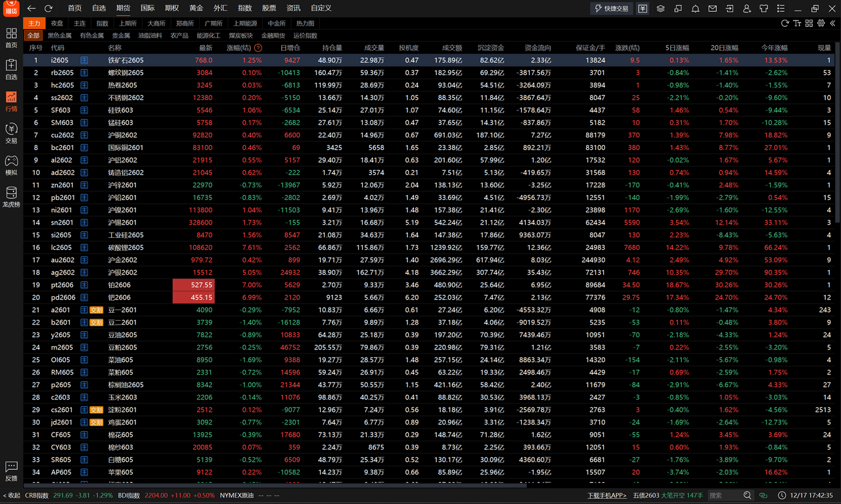Open the 外汇 top menu

point(220,9)
